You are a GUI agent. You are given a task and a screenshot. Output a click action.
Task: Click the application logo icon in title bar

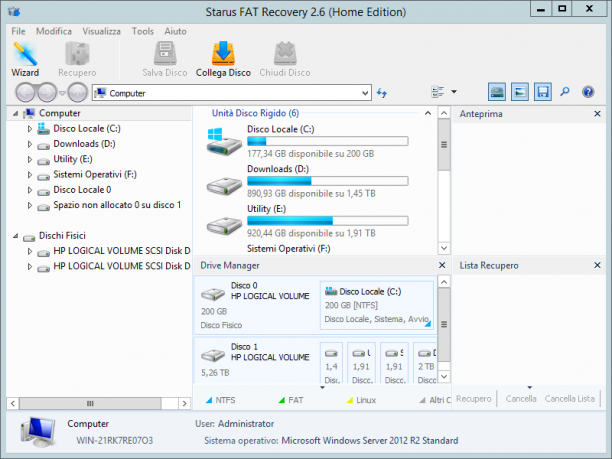tap(14, 12)
